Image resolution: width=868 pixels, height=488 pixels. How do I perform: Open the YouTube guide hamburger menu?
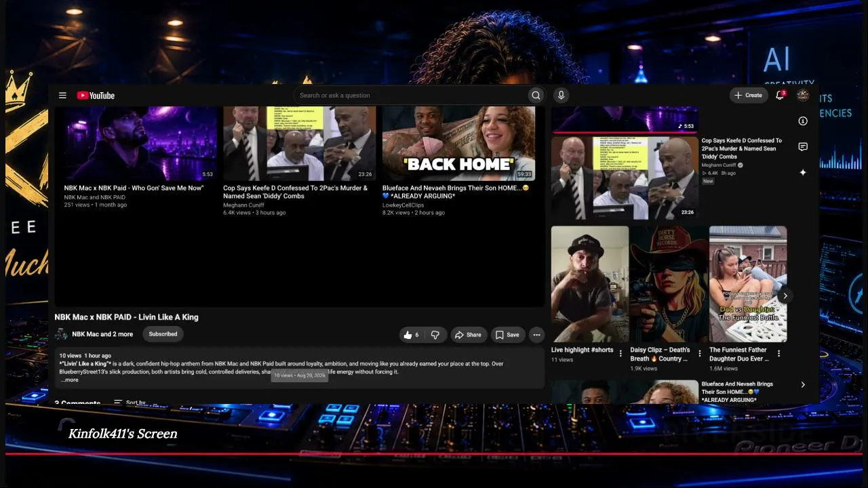[62, 96]
